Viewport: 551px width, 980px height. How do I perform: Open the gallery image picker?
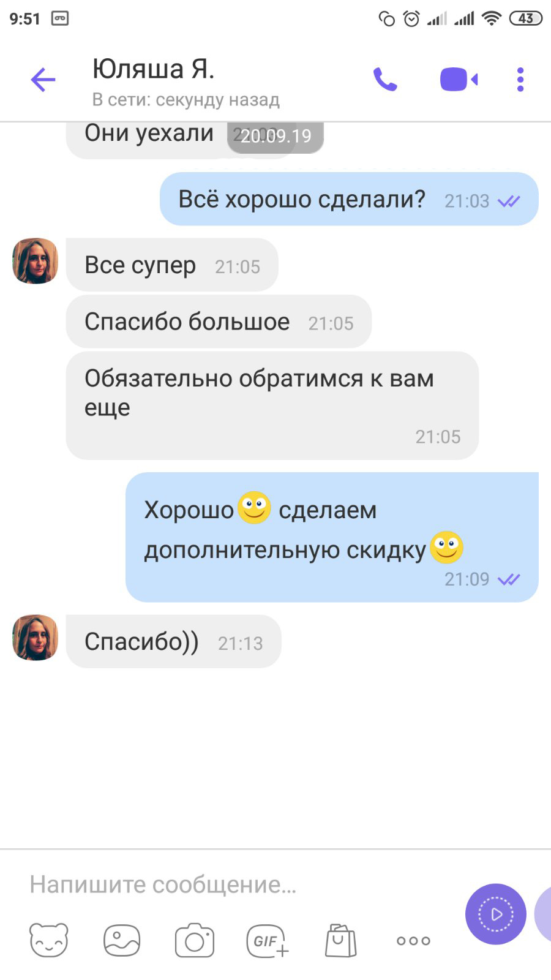click(x=122, y=940)
